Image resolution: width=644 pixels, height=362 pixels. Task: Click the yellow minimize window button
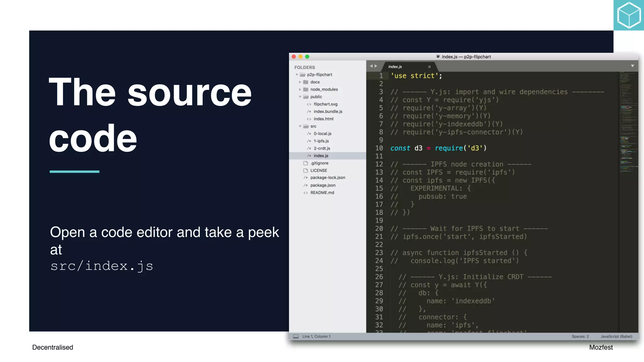(x=300, y=57)
